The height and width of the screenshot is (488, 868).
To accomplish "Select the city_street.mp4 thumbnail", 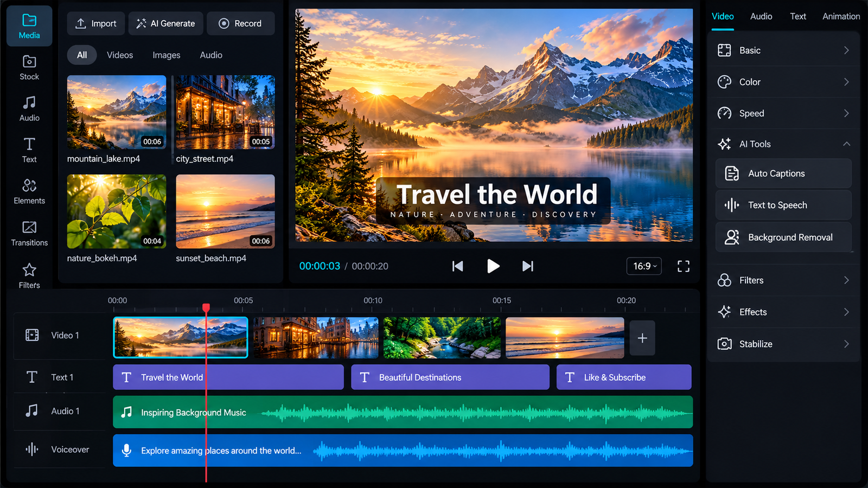I will pos(225,112).
